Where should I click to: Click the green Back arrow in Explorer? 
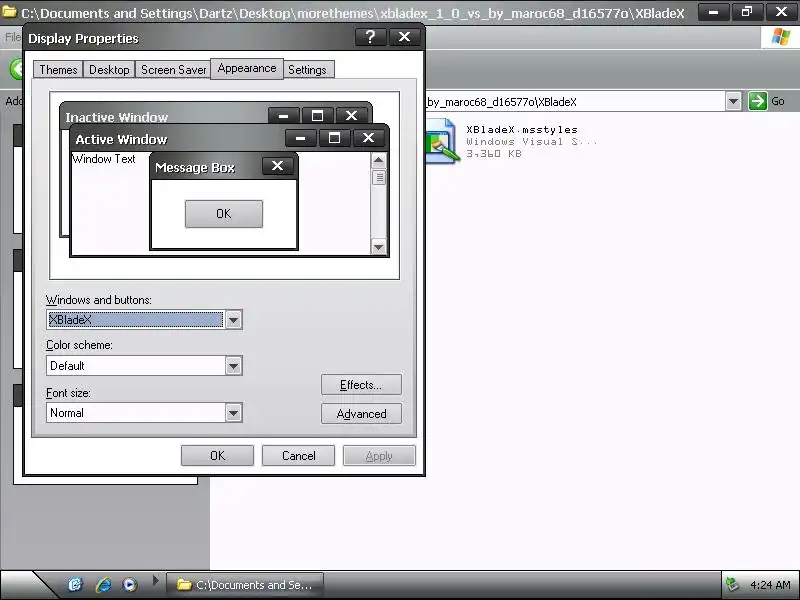tap(16, 69)
